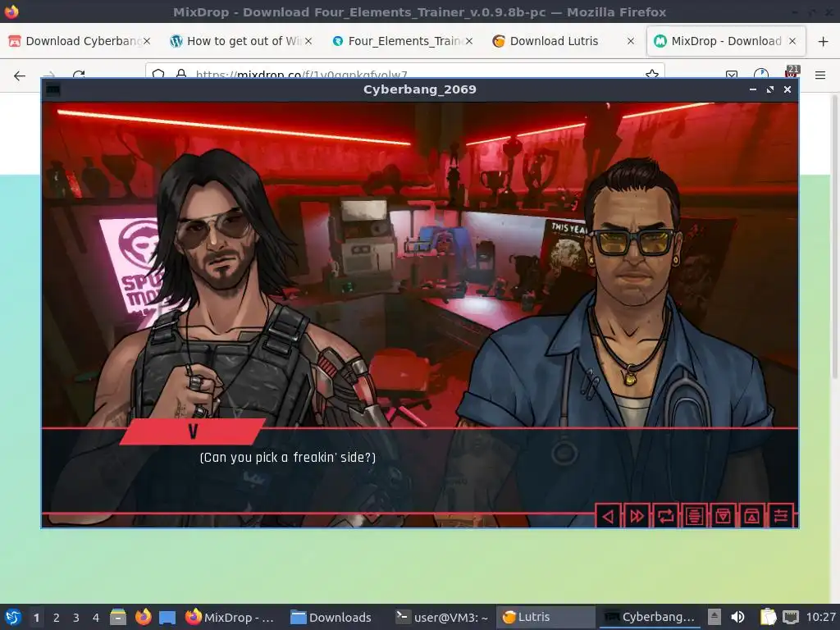This screenshot has height=630, width=840.
Task: Minimize the Cyberbang_2069 window
Action: [x=753, y=89]
